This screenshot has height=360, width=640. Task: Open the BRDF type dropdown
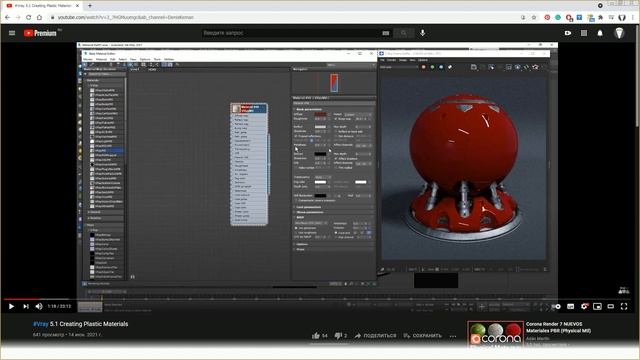click(x=311, y=223)
